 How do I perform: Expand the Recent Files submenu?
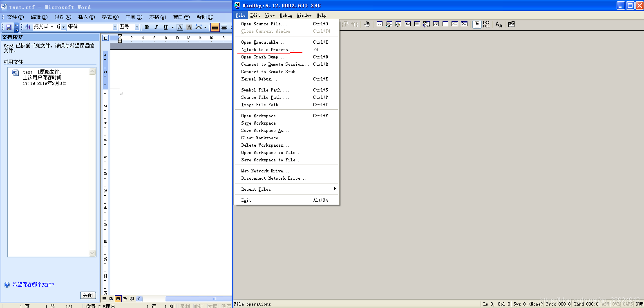click(x=286, y=190)
